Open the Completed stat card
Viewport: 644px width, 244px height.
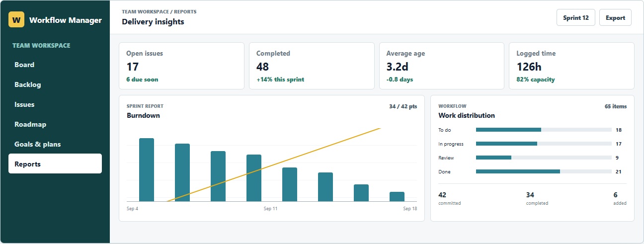tap(312, 66)
